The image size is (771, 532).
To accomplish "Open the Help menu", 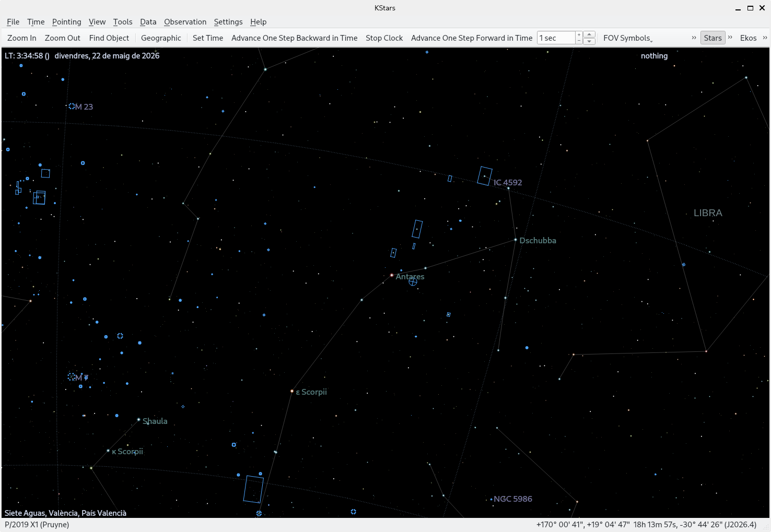I will 258,22.
